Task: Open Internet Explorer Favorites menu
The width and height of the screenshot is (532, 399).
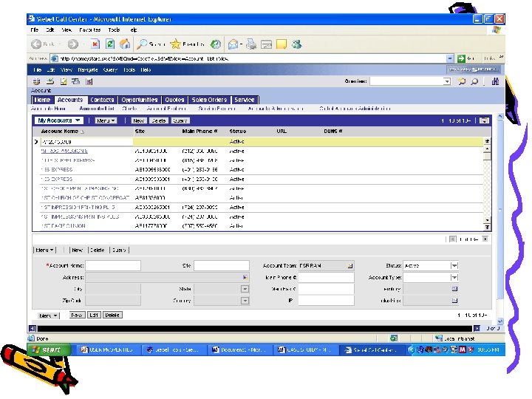Action: click(x=90, y=30)
